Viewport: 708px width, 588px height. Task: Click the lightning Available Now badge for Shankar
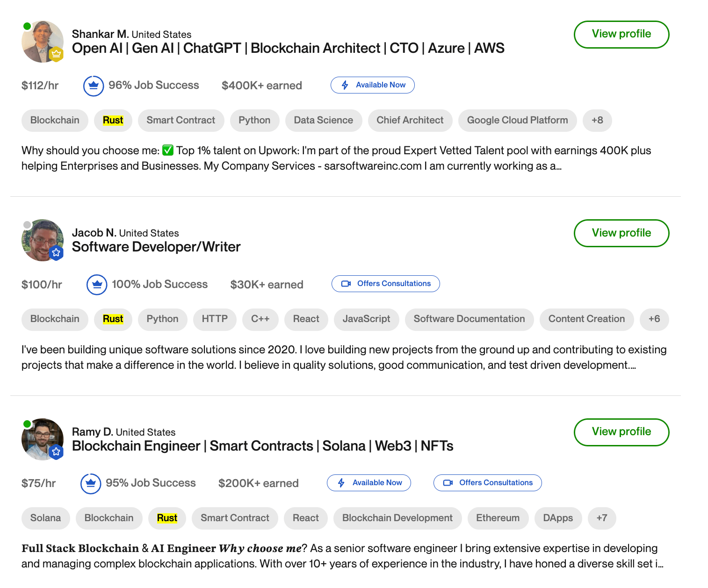tap(372, 85)
